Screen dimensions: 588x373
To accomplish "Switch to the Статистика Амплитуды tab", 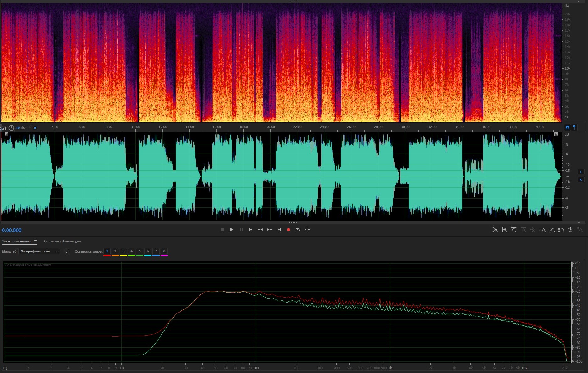I will [x=62, y=241].
